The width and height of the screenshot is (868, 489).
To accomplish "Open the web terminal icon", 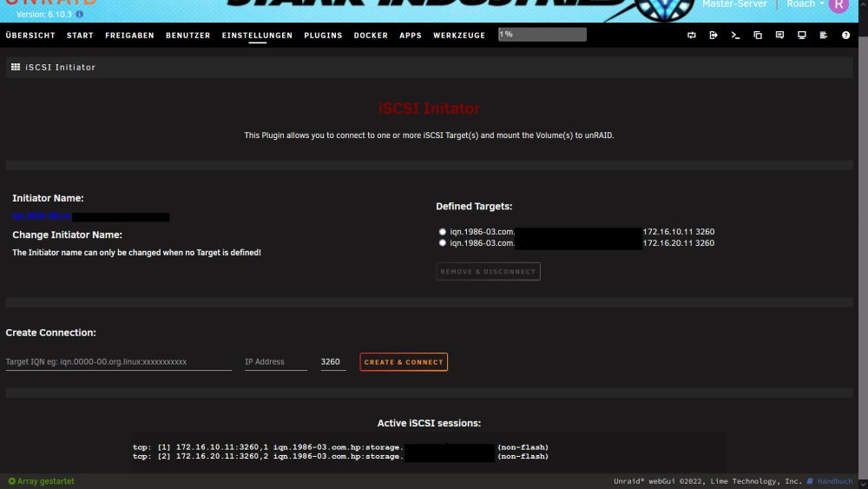I will pyautogui.click(x=735, y=35).
